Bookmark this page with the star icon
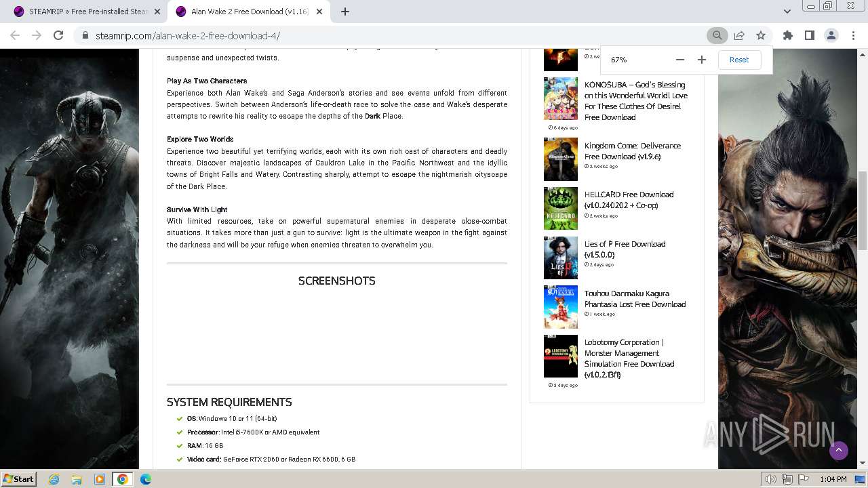 pyautogui.click(x=761, y=35)
